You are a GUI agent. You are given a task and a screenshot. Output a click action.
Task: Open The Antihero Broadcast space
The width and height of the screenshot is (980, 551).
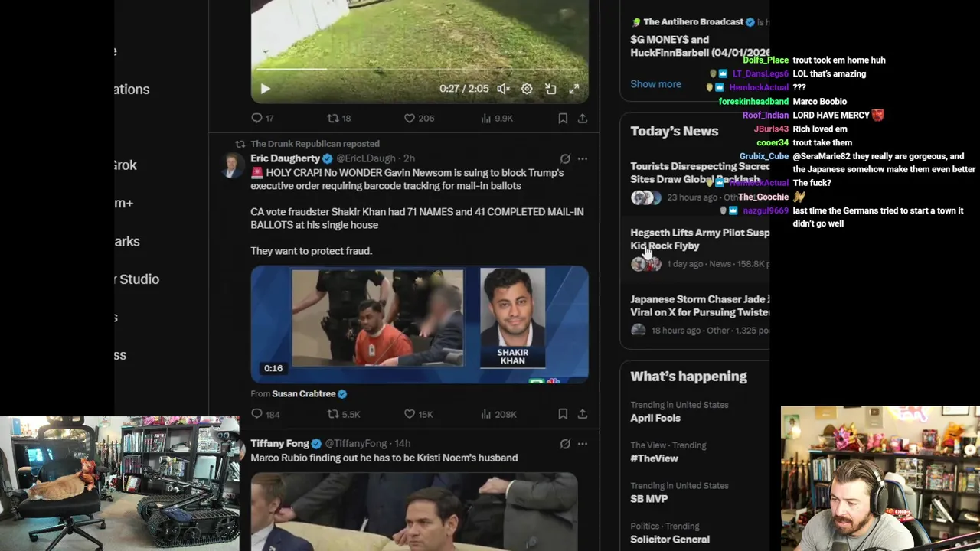[x=700, y=37]
